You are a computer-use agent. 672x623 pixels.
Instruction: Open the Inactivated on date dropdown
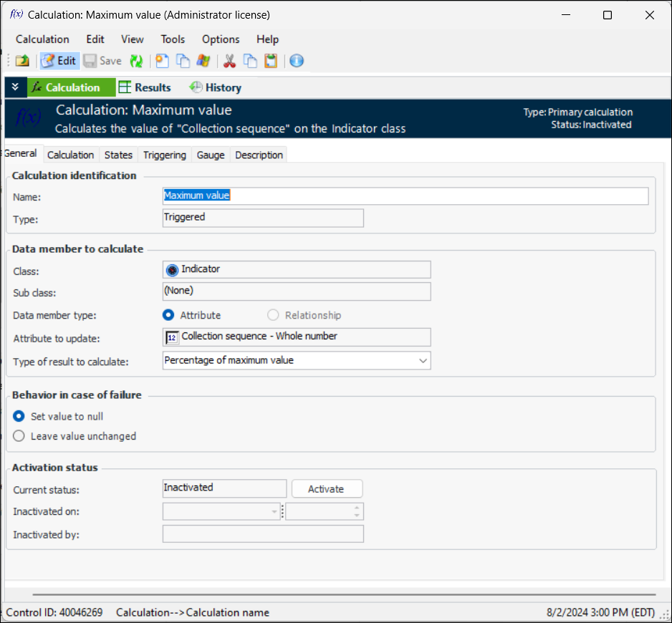(x=274, y=511)
